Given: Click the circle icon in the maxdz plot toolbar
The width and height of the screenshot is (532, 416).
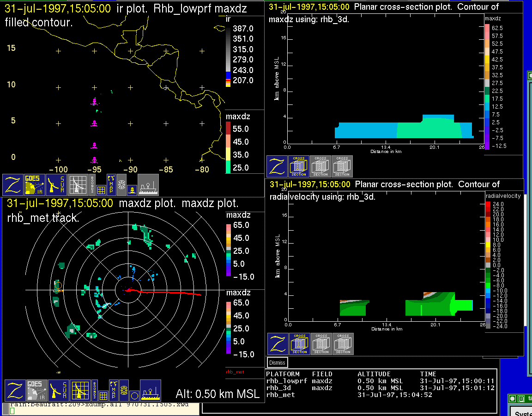Looking at the screenshot, I should (134, 396).
